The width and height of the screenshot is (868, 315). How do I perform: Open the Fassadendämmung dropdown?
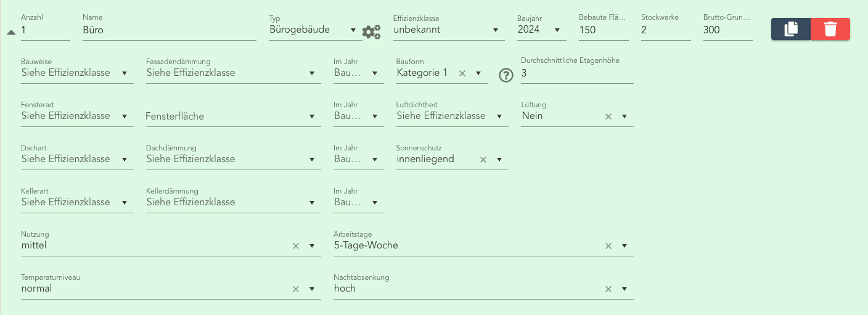(312, 73)
